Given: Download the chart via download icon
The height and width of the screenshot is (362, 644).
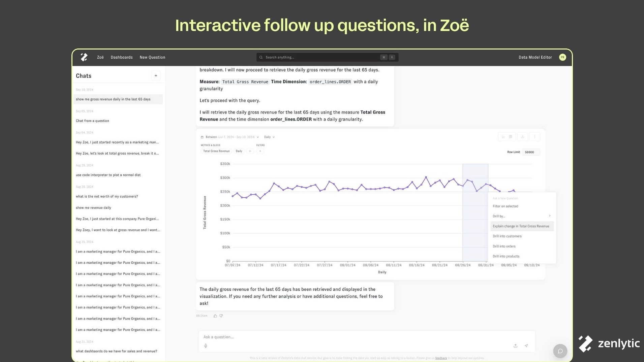Looking at the screenshot, I should [522, 137].
